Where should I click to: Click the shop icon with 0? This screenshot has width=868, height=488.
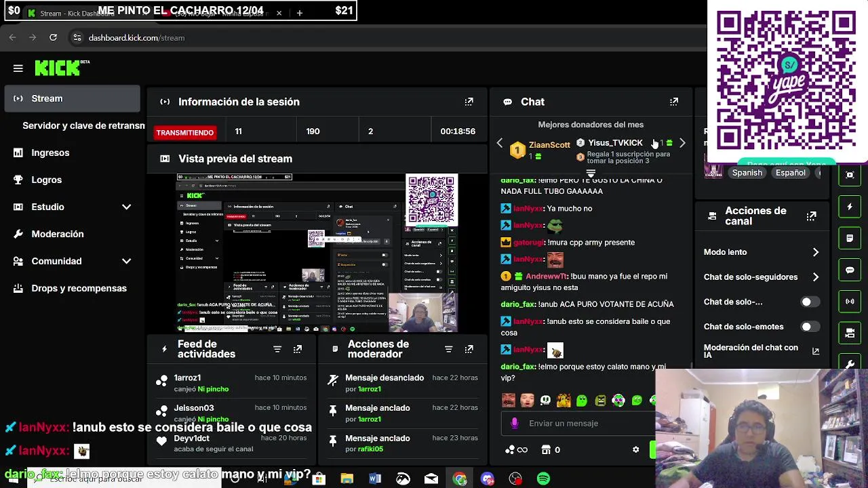[x=551, y=449]
